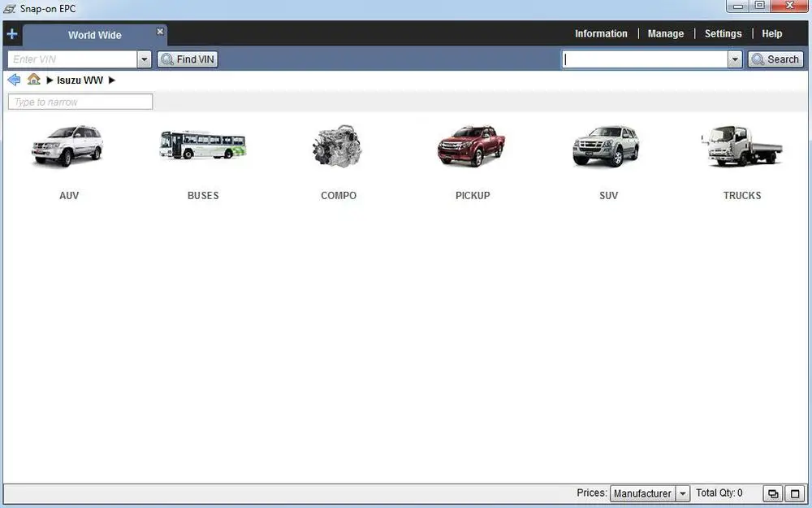The height and width of the screenshot is (508, 812).
Task: Select the silver SUV image
Action: (x=606, y=145)
